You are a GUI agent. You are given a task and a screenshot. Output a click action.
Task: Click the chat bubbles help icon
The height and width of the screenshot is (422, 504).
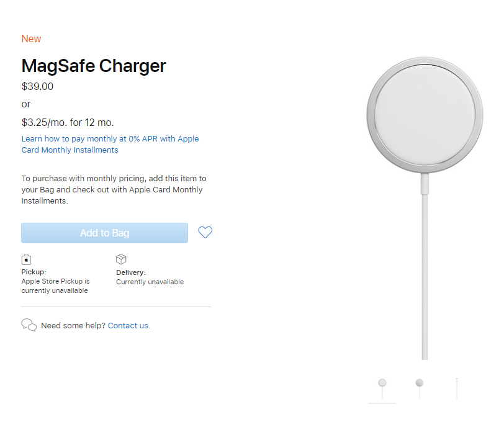tap(29, 325)
